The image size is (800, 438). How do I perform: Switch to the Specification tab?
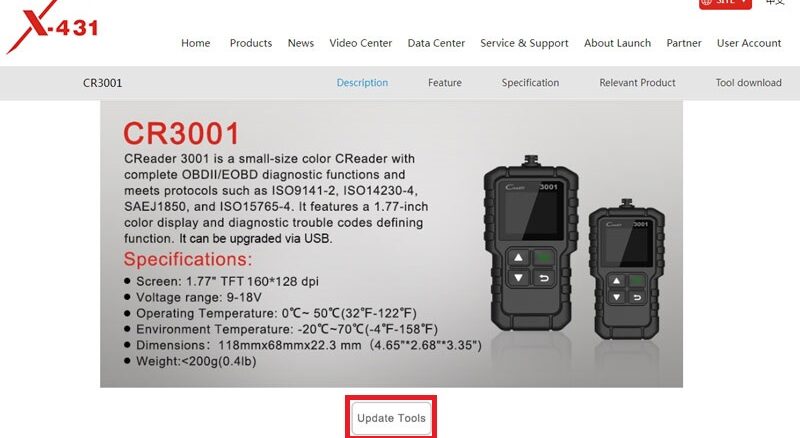530,83
